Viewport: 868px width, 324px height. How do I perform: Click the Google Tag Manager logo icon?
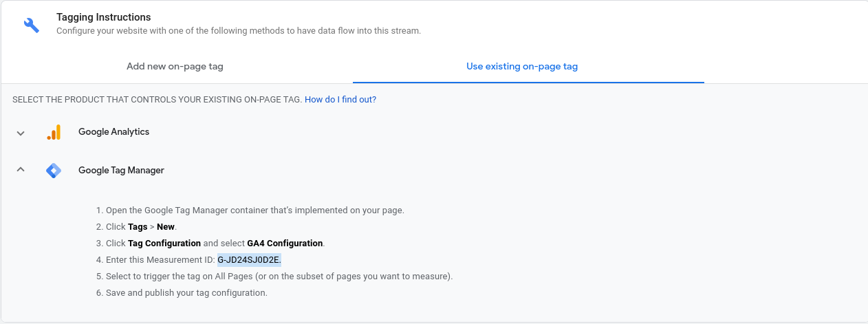click(54, 171)
